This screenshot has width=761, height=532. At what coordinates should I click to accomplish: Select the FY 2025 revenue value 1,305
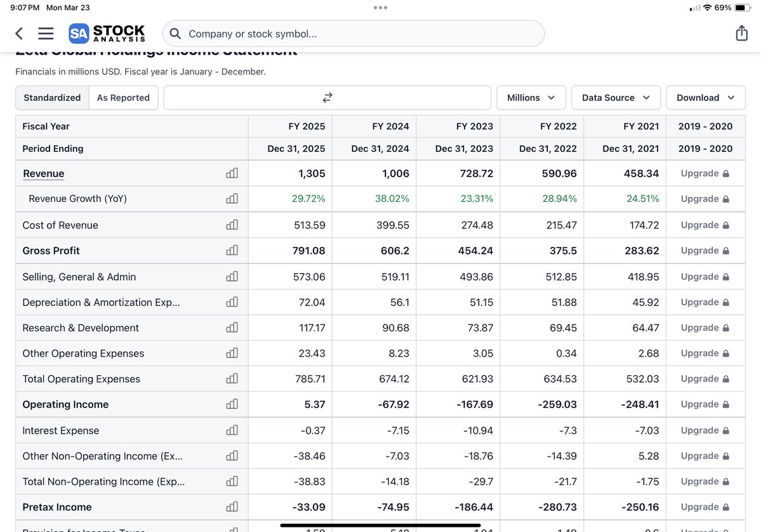[x=312, y=173]
